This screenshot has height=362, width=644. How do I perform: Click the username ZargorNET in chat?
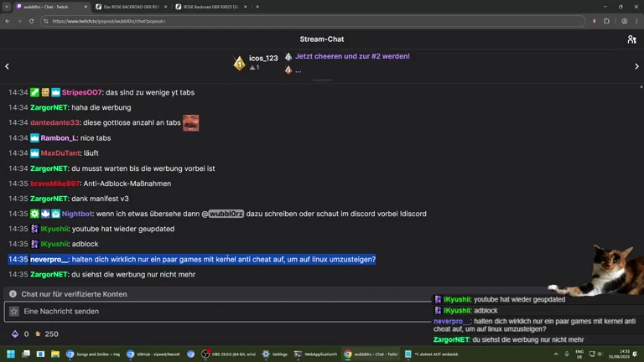(49, 107)
